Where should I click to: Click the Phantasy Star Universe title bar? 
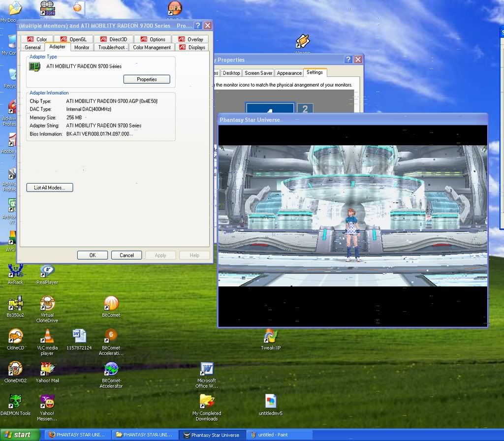pos(352,120)
